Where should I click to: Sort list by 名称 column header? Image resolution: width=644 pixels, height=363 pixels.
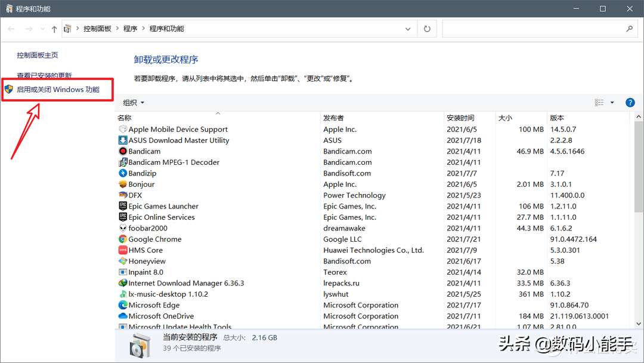click(218, 118)
